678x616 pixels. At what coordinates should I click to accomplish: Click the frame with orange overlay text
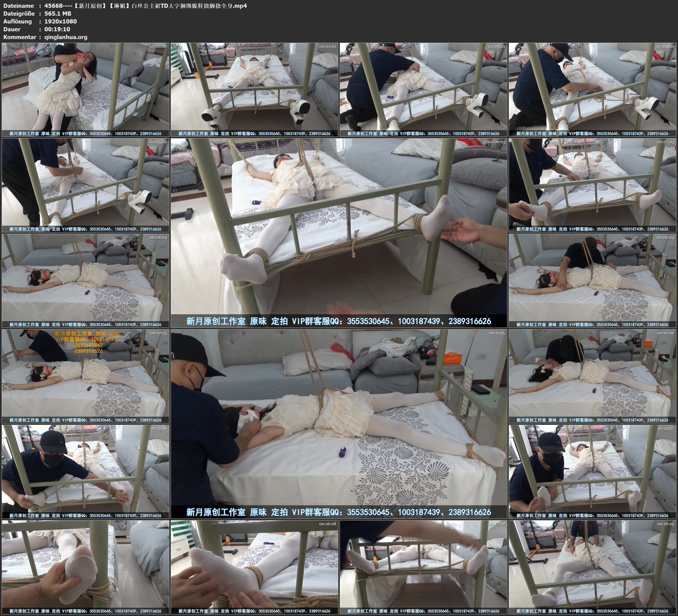(x=85, y=376)
